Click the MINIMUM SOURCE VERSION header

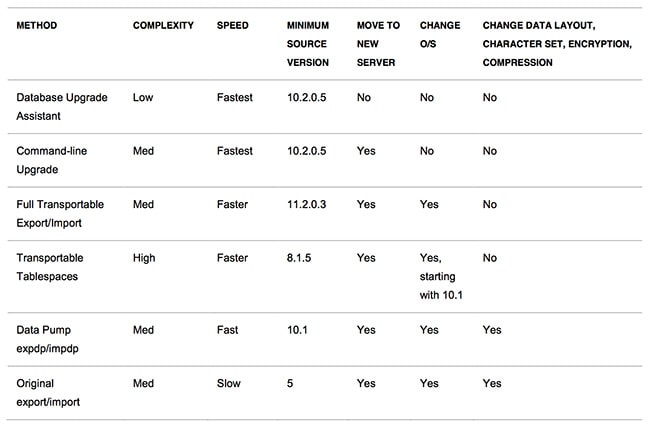pyautogui.click(x=307, y=42)
